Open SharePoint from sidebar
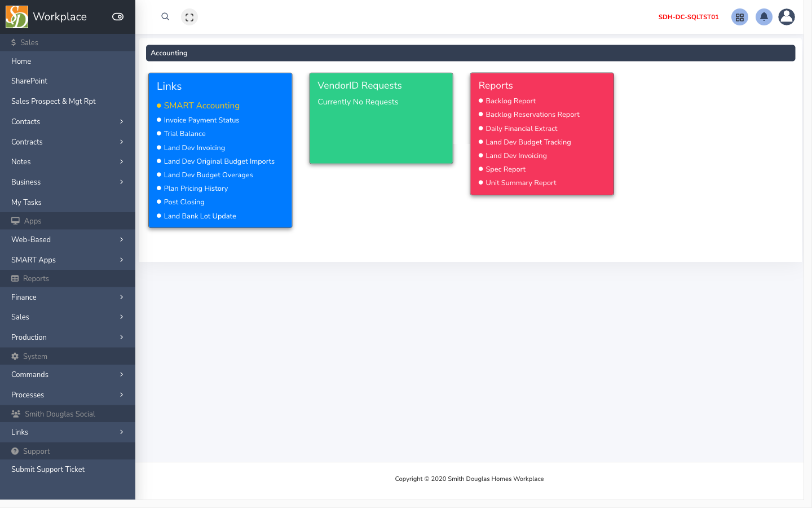The image size is (812, 508). pos(68,81)
